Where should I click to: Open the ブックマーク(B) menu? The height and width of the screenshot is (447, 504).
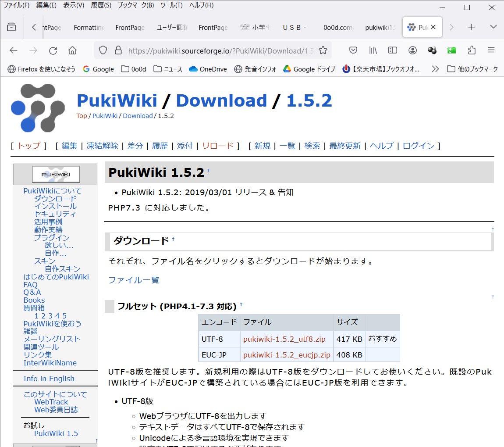pos(135,5)
